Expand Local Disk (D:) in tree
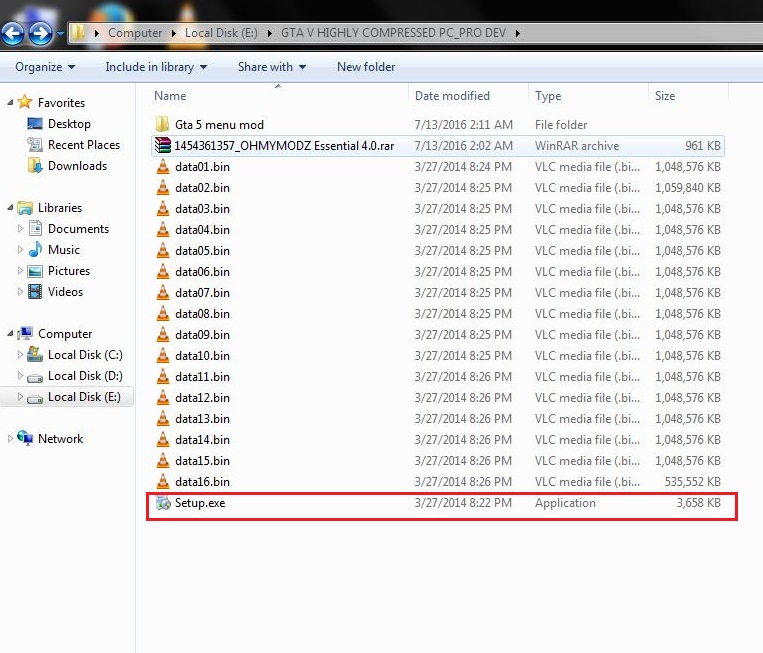This screenshot has height=653, width=763. pyautogui.click(x=20, y=376)
